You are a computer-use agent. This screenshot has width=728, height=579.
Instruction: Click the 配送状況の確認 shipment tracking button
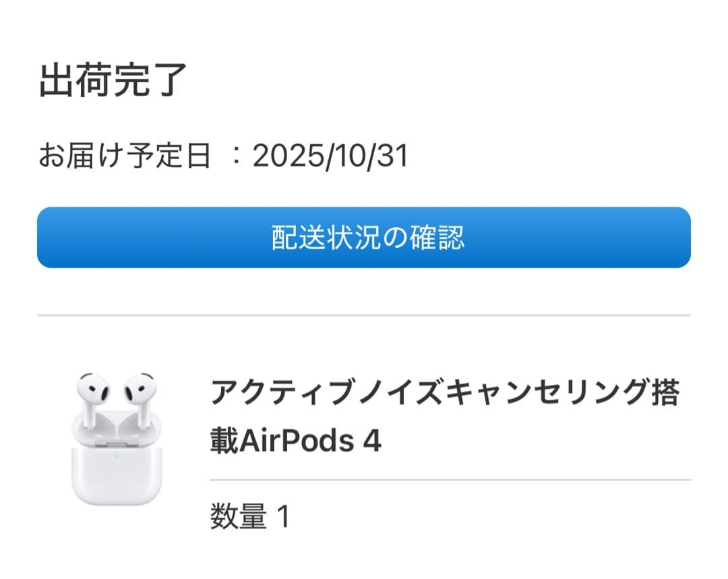[x=364, y=236]
